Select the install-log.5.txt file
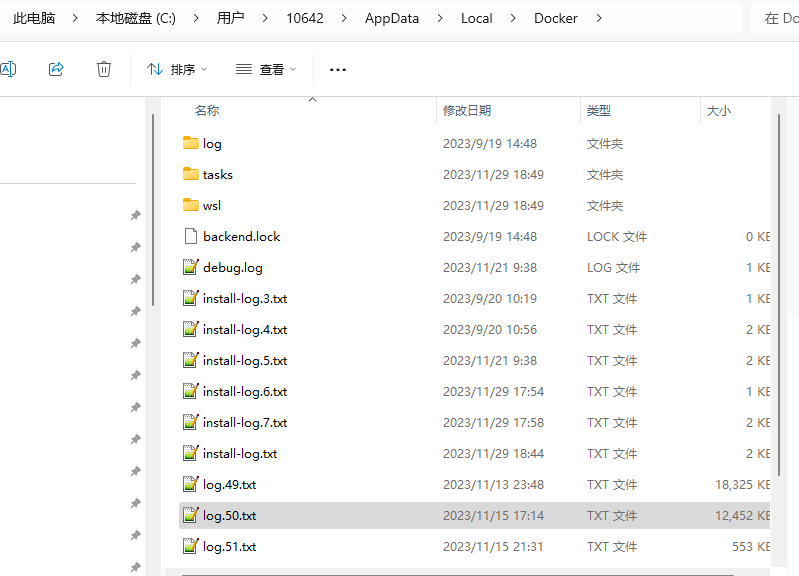 [244, 360]
